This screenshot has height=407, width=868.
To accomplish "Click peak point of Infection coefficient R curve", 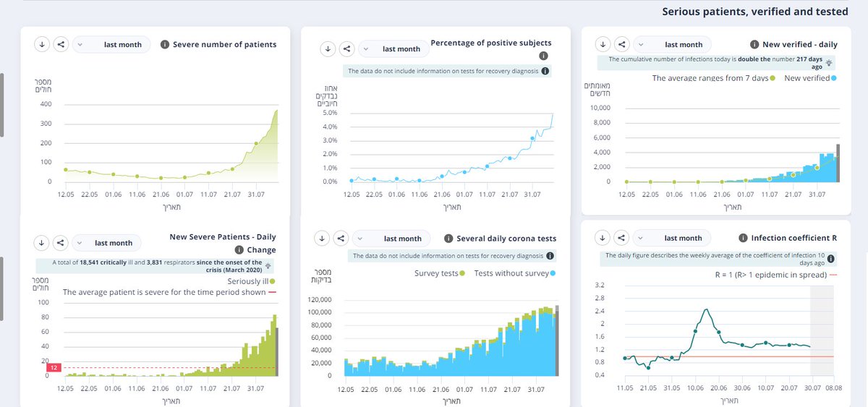I will pyautogui.click(x=706, y=309).
